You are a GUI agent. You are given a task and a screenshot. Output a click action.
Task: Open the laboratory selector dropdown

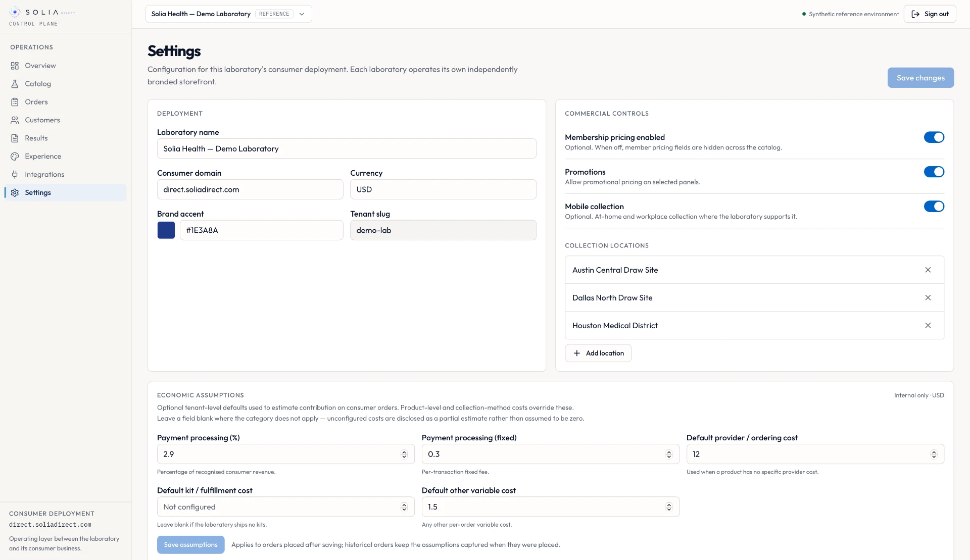tap(228, 14)
